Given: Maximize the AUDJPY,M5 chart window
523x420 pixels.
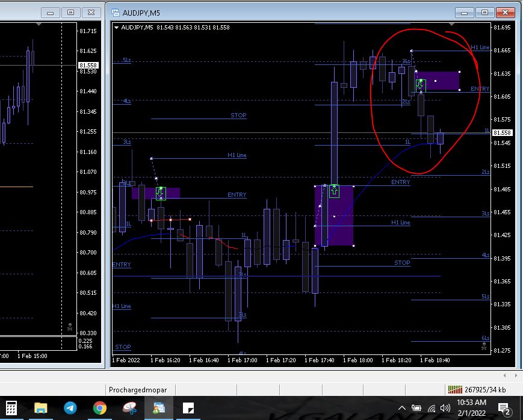Looking at the screenshot, I should pos(484,13).
